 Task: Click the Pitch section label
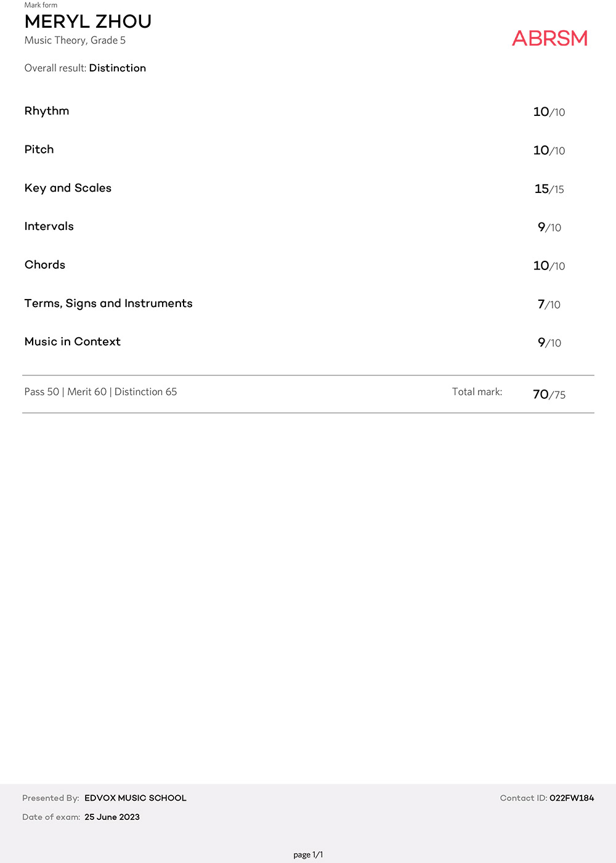pyautogui.click(x=39, y=149)
